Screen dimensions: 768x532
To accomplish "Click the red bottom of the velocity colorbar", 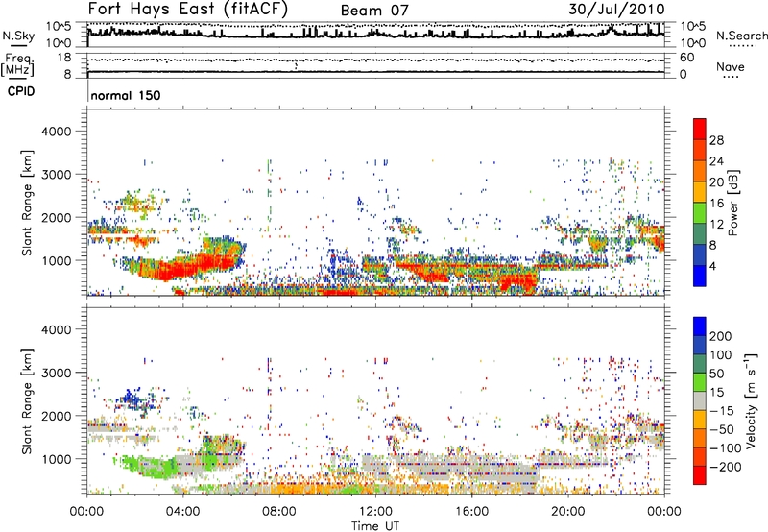I will [x=700, y=477].
